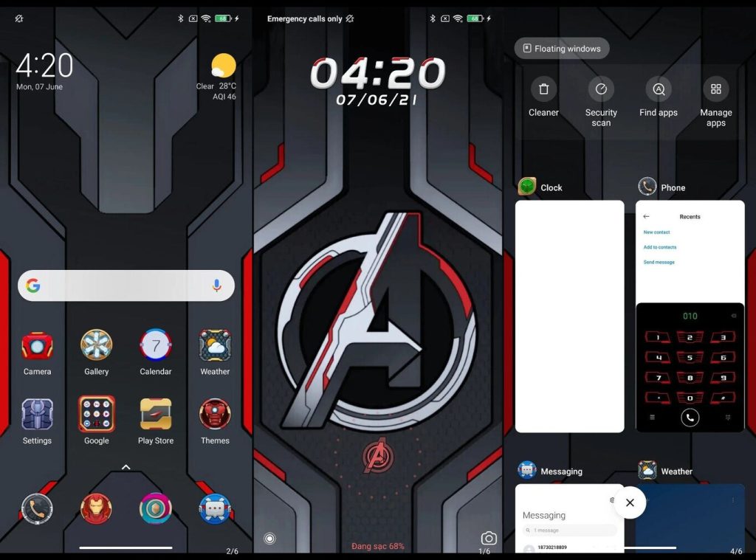
Task: Tap the Cleaner shortcut
Action: coord(543,98)
